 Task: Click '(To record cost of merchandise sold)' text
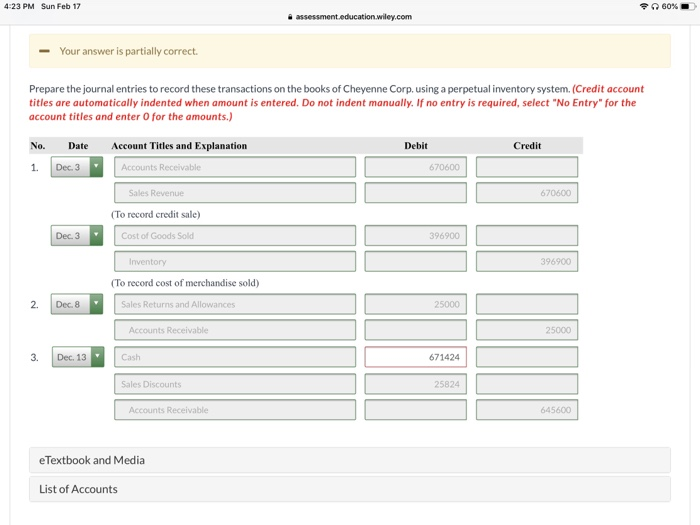185,283
